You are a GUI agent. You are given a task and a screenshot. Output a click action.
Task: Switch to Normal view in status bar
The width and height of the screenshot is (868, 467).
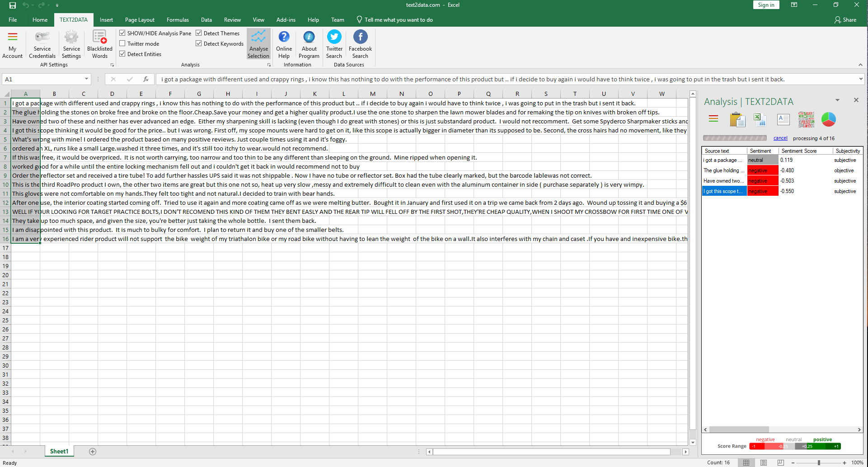pyautogui.click(x=746, y=462)
